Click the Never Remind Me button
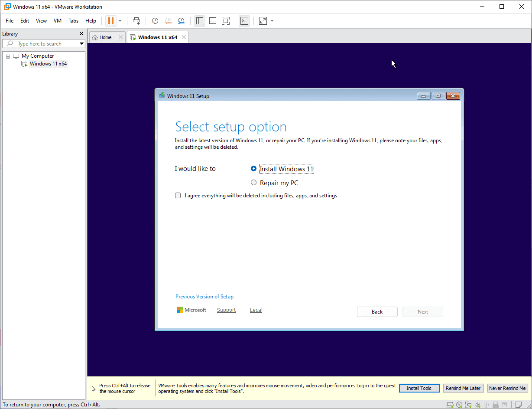Image resolution: width=532 pixels, height=409 pixels. pyautogui.click(x=507, y=388)
